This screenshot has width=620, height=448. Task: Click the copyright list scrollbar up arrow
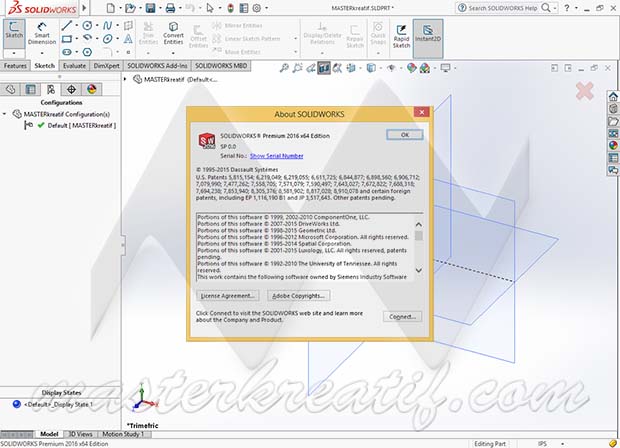click(x=419, y=224)
